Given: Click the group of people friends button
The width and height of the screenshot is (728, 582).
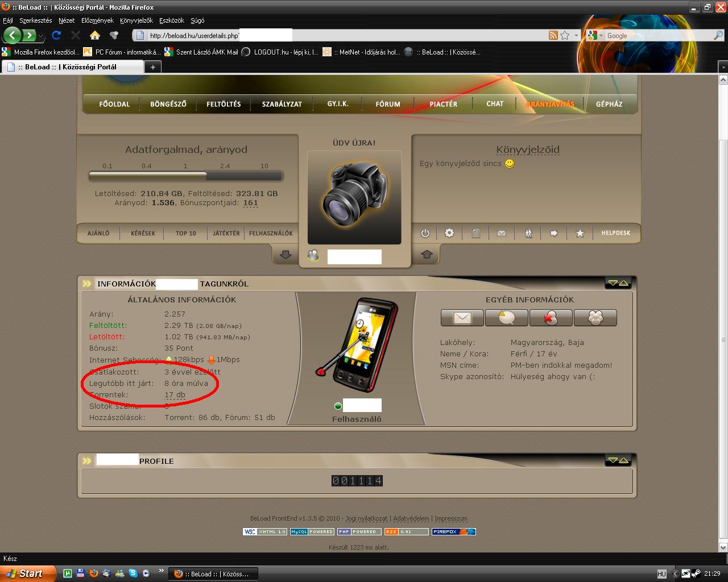Looking at the screenshot, I should [595, 318].
